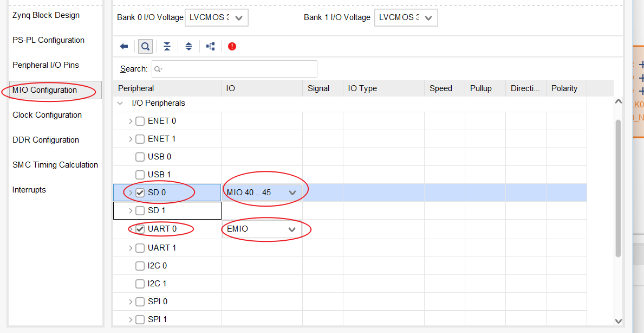Expand the ENET 1 row

click(131, 139)
